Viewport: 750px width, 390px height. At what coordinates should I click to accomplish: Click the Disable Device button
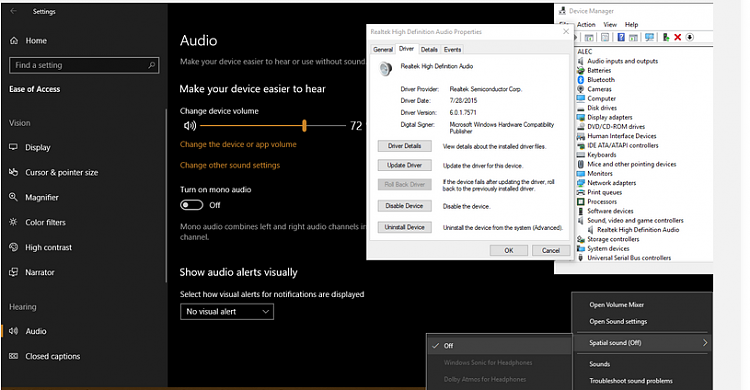click(x=404, y=206)
